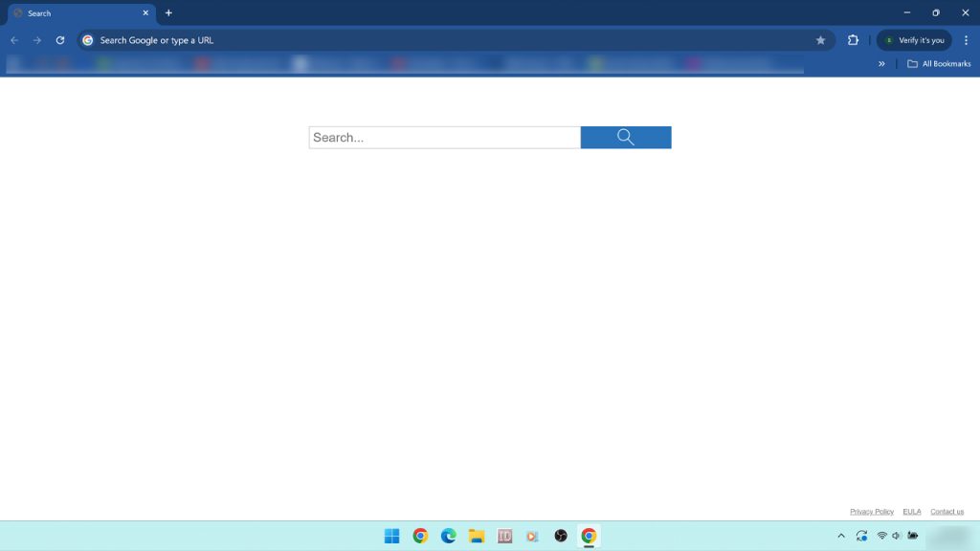The width and height of the screenshot is (980, 551).
Task: Open the Privacy Policy link
Action: 871,512
